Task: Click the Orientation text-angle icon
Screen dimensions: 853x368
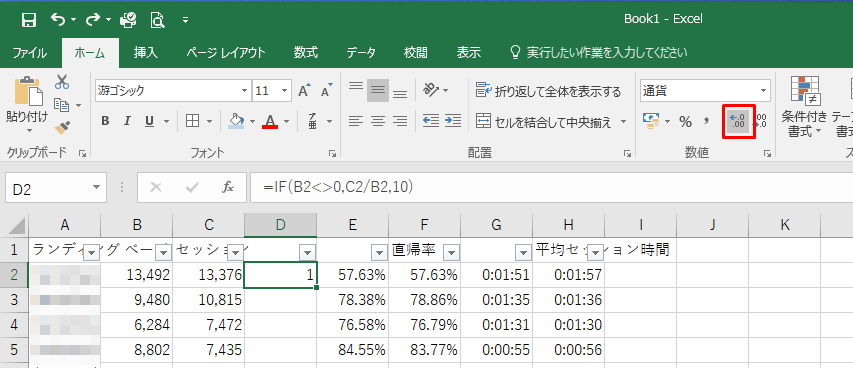Action: [x=431, y=90]
